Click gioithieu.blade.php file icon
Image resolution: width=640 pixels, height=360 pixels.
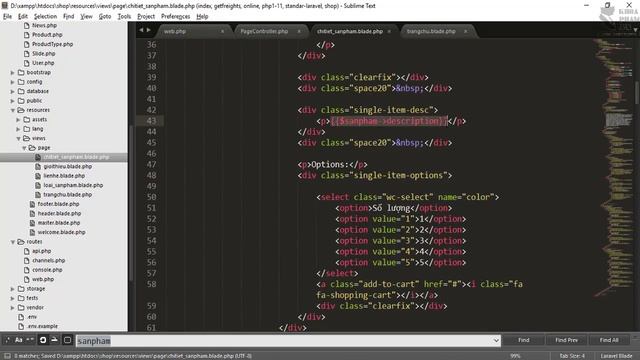click(38, 167)
